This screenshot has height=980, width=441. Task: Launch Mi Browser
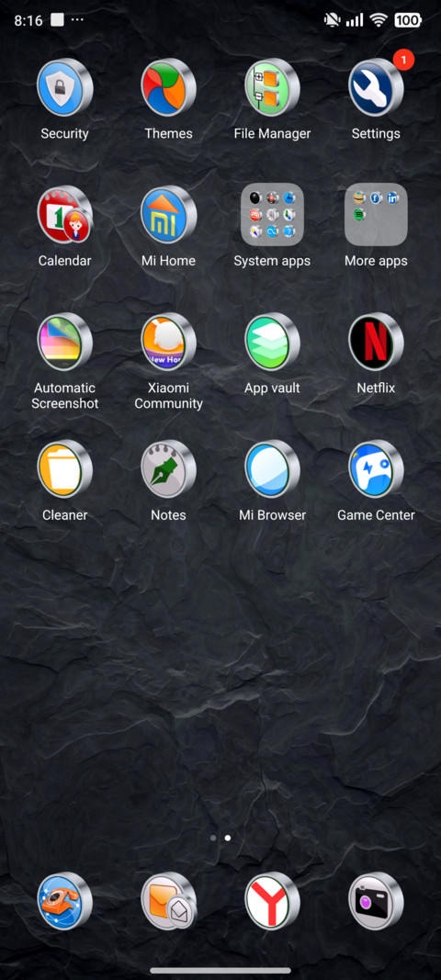(272, 468)
